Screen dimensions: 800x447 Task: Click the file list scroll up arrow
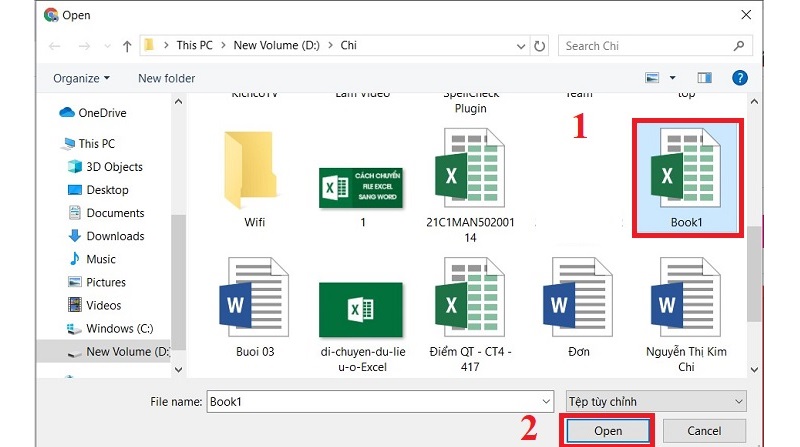[754, 102]
